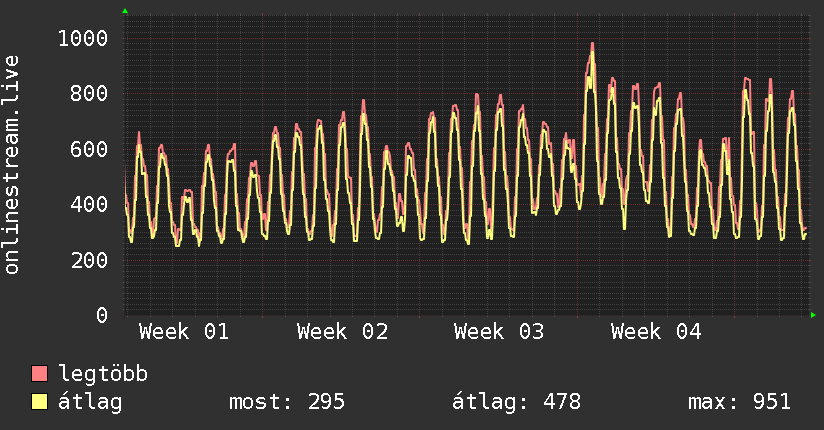Click the 200 y-axis tick label
Screen dimensions: 824x430
tap(89, 260)
